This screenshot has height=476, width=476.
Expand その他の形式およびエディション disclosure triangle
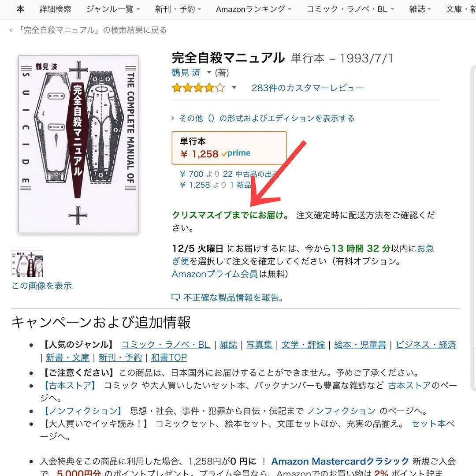(x=173, y=118)
